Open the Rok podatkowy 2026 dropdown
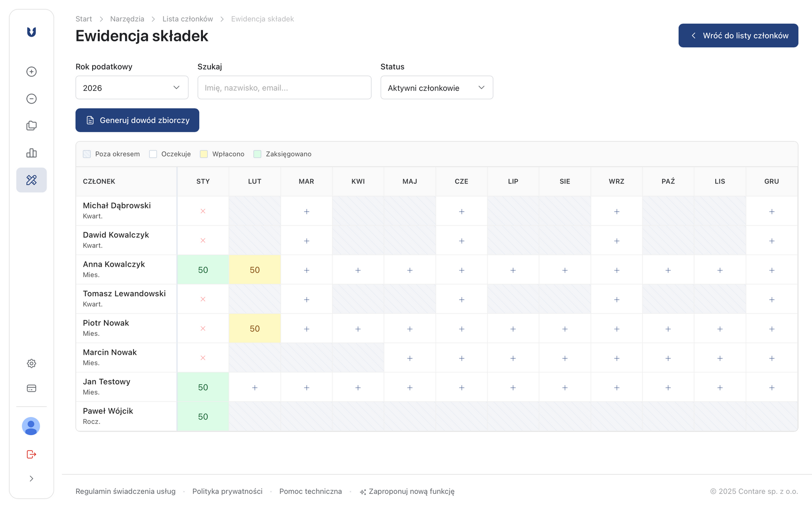Viewport: 812px width, 508px height. pos(132,88)
